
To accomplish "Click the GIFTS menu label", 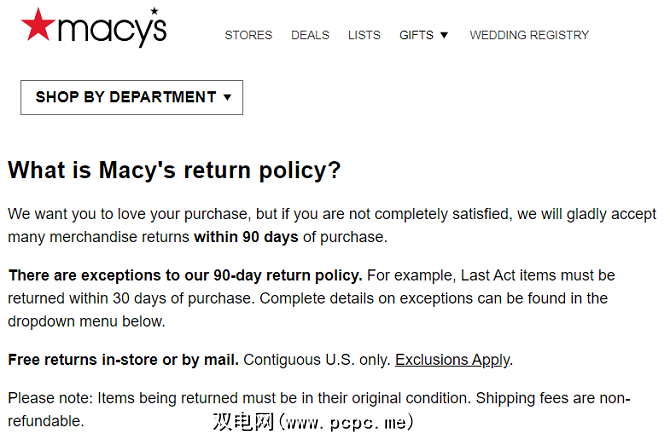I will pos(416,35).
